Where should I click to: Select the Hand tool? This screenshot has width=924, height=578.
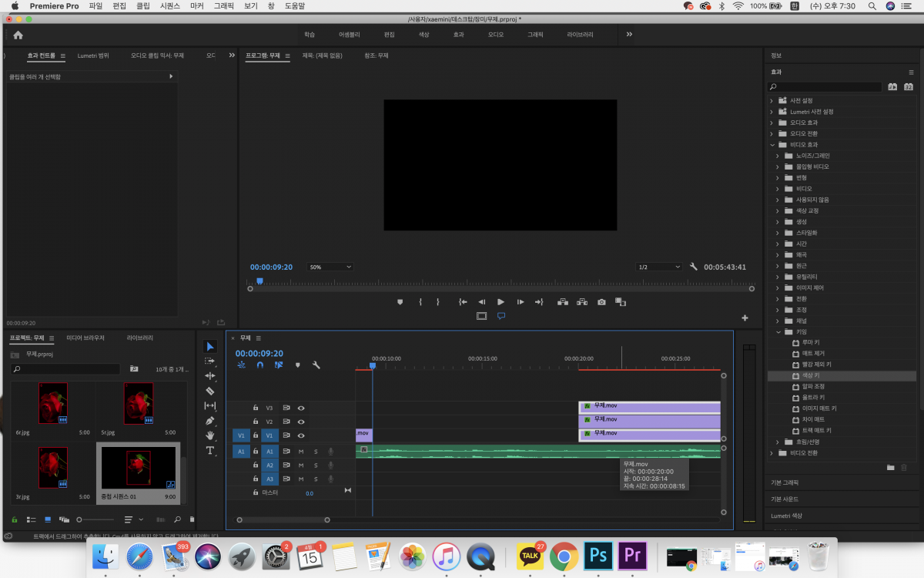pos(210,435)
